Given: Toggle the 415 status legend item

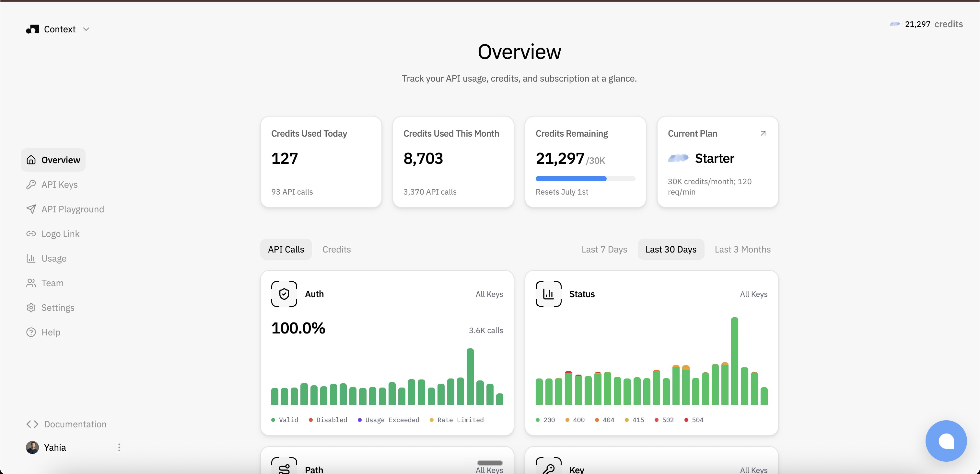Looking at the screenshot, I should click(x=634, y=420).
